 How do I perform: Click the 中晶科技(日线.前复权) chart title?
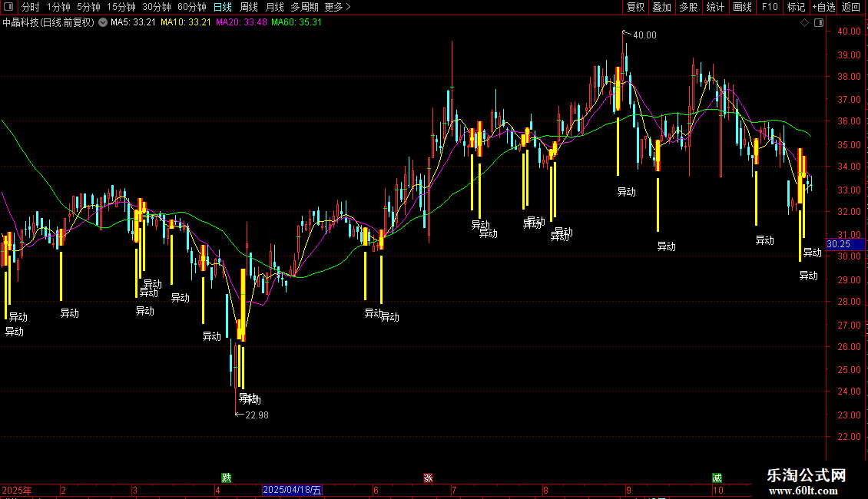(x=48, y=23)
